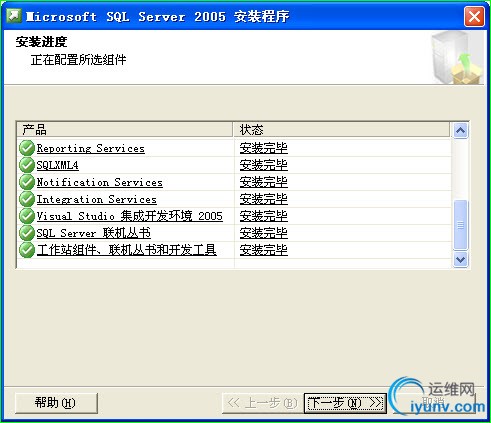Click the green check icon beside Notification Services
The width and height of the screenshot is (491, 423).
coord(27,182)
